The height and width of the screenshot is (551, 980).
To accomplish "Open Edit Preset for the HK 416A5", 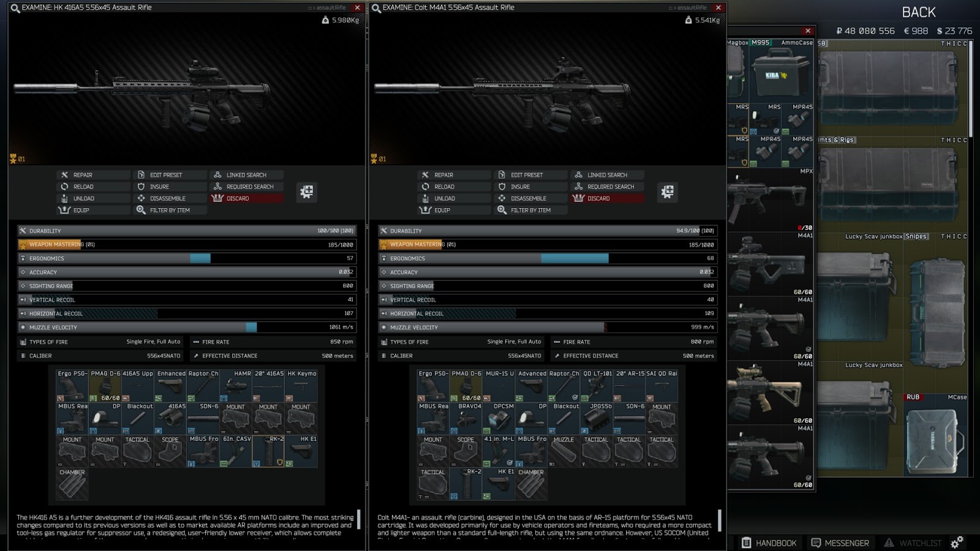I will click(x=170, y=175).
